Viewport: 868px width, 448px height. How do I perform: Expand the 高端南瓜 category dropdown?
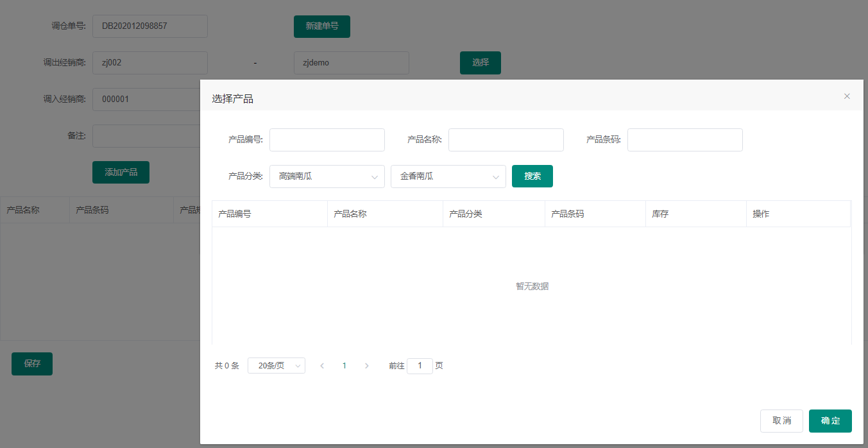tap(327, 177)
